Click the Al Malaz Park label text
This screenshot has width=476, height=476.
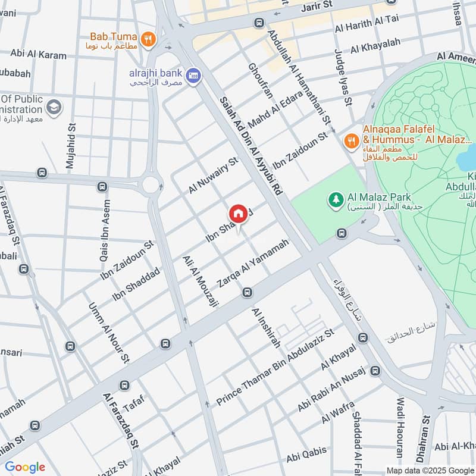coord(379,197)
